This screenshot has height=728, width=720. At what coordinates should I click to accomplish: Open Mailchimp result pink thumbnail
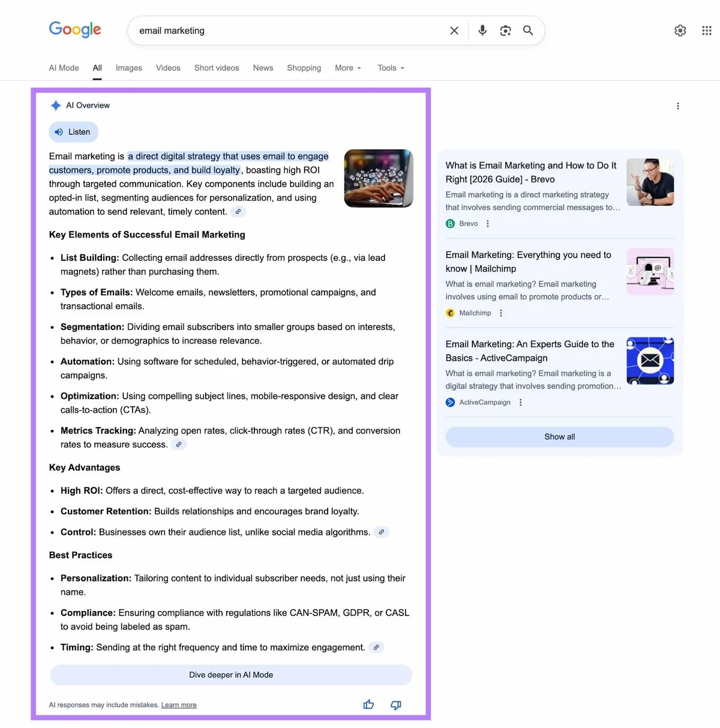coord(650,272)
